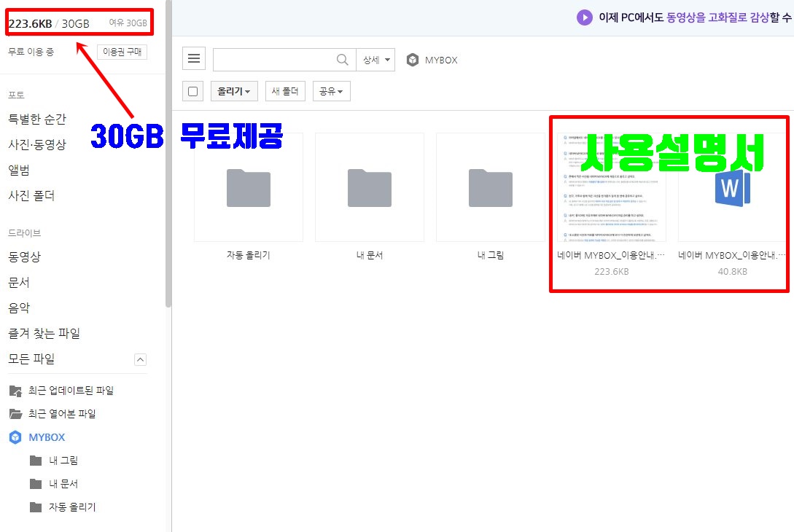
Task: Click the 자동 올리기 folder icon in sidebar tree
Action: (36, 507)
